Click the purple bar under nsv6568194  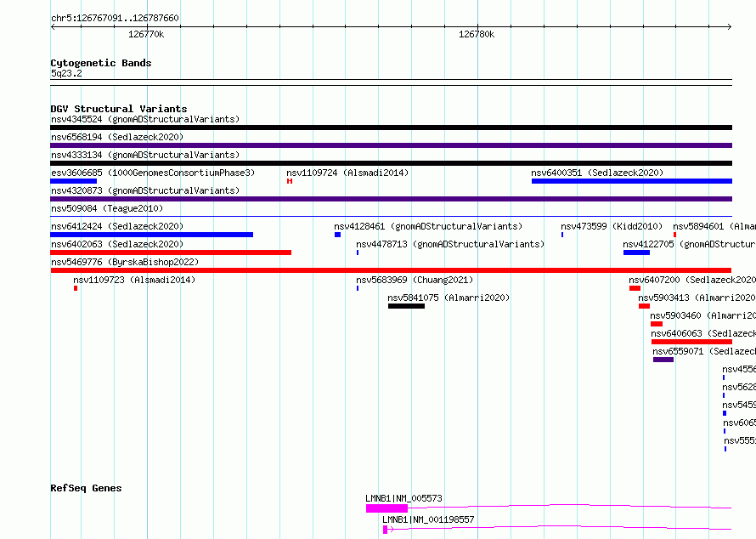391,145
